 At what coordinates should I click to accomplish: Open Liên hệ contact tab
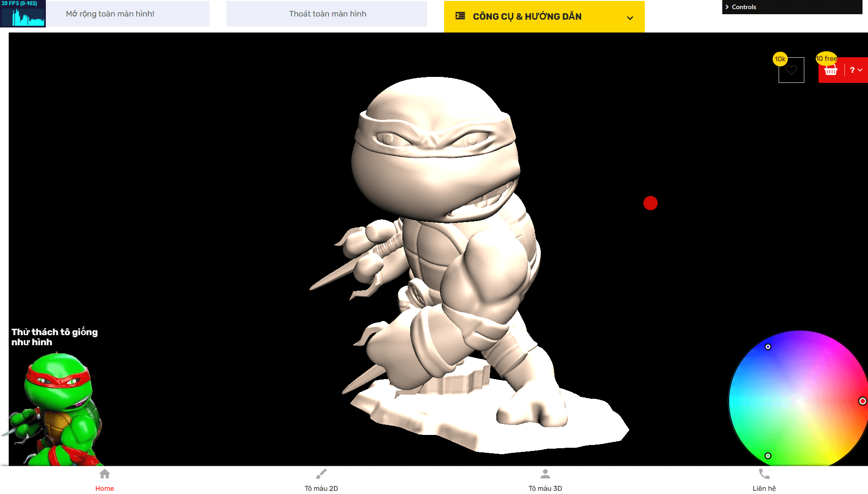[x=764, y=480]
